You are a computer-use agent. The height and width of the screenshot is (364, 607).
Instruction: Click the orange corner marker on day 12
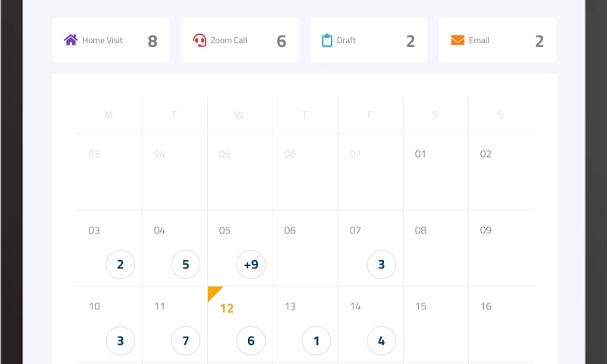click(214, 293)
